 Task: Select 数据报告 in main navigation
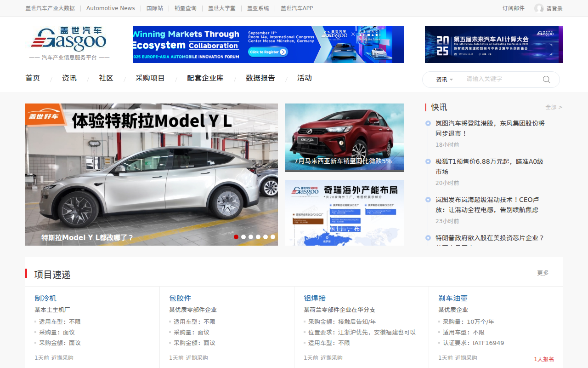pos(260,78)
